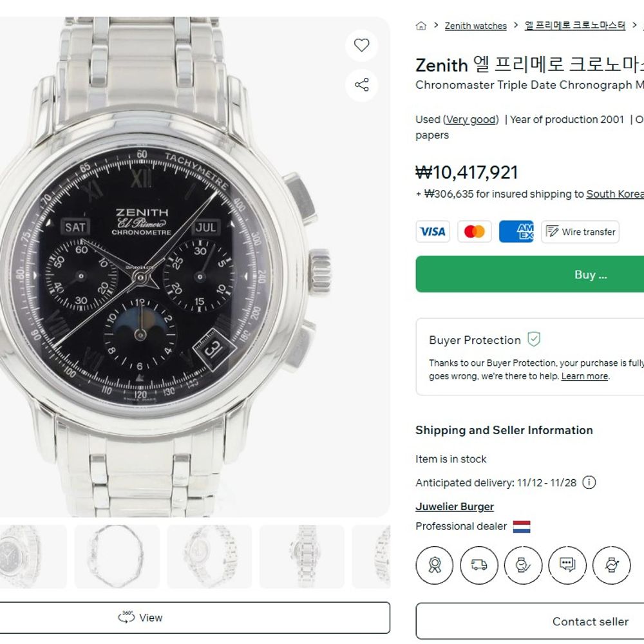Click the watch with chart badge

611,565
